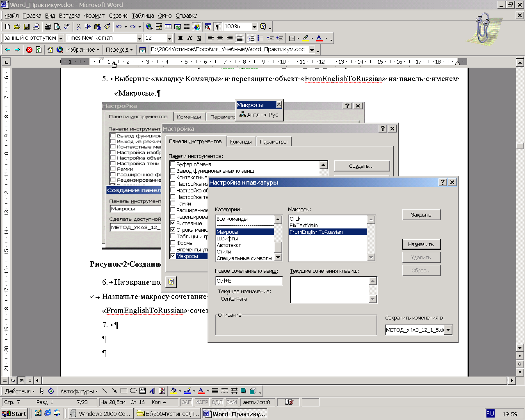This screenshot has height=420, width=525.
Task: Open the Times New Roman font dropdown
Action: tap(139, 38)
